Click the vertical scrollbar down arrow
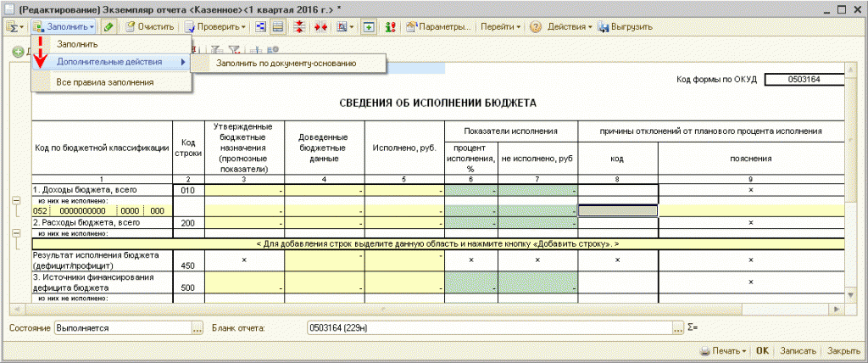The image size is (868, 363). coord(850,293)
